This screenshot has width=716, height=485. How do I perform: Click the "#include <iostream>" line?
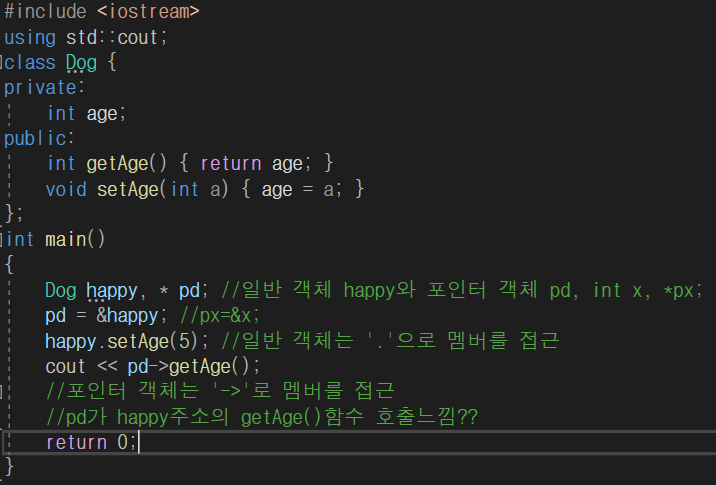click(102, 11)
